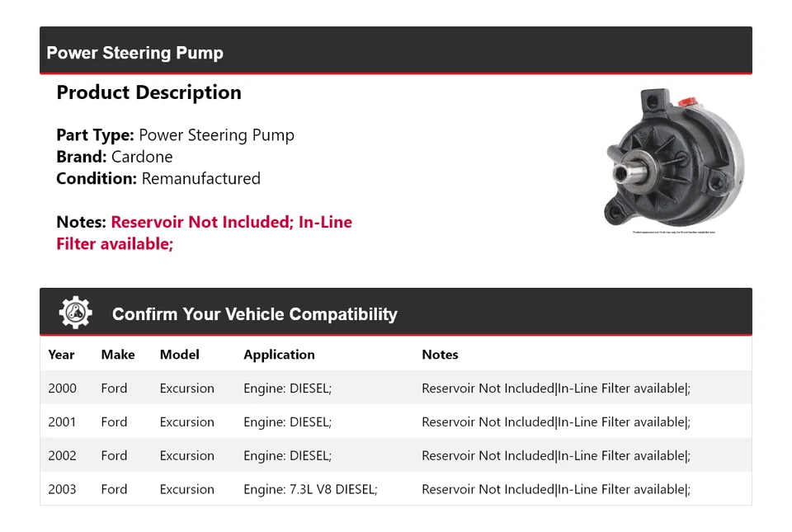This screenshot has height=532, width=792.
Task: Click the Notes column header
Action: tap(440, 355)
